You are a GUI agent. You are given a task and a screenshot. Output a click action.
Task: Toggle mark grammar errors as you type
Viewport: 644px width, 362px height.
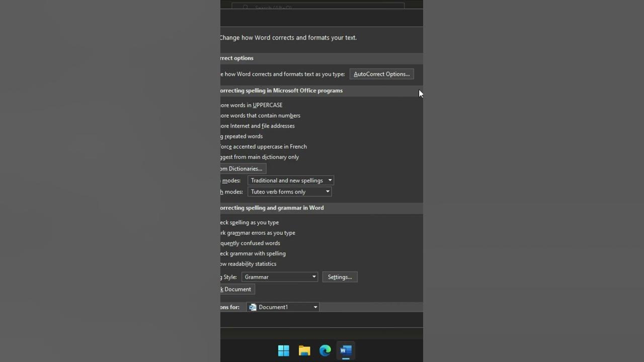[258, 233]
